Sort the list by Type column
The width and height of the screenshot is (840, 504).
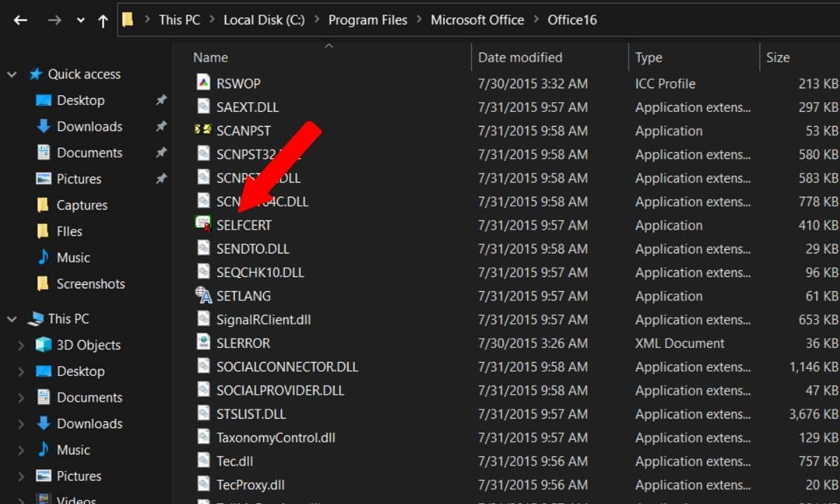pyautogui.click(x=648, y=57)
